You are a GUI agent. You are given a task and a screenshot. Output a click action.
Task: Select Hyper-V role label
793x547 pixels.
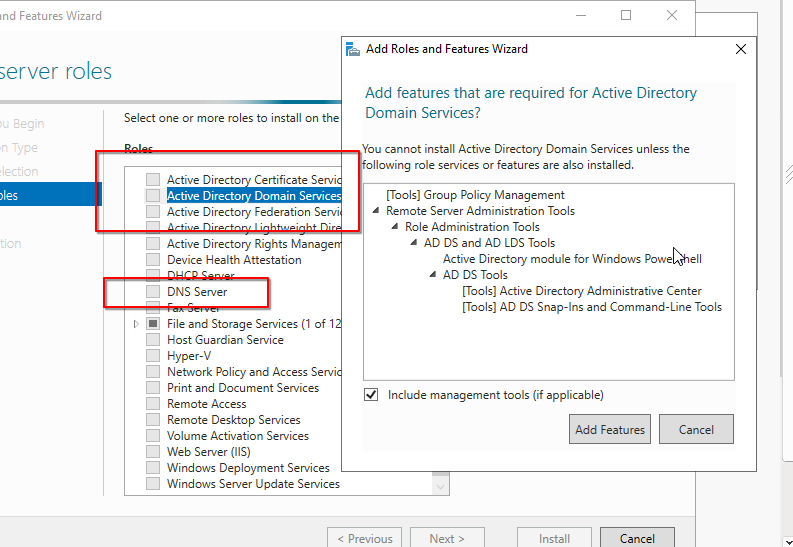(189, 356)
